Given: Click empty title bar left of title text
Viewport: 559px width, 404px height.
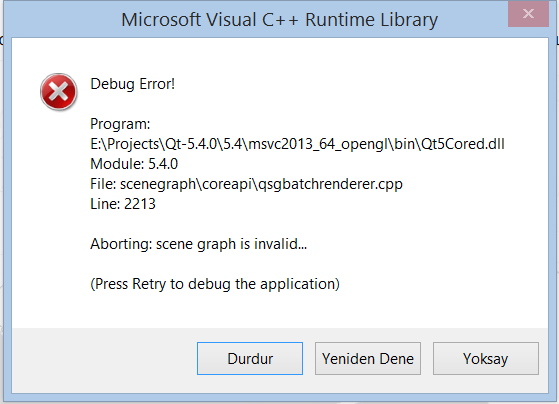Looking at the screenshot, I should [62, 20].
